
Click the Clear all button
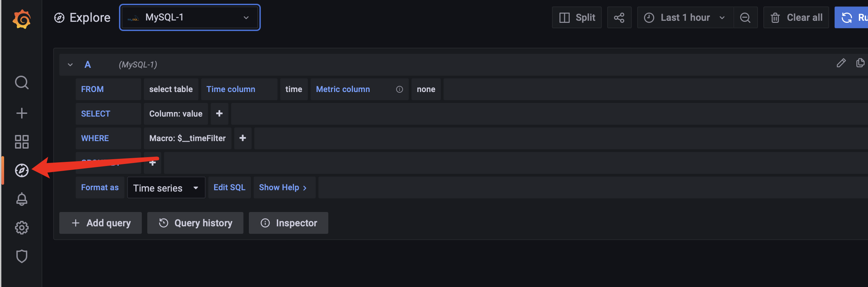click(796, 18)
